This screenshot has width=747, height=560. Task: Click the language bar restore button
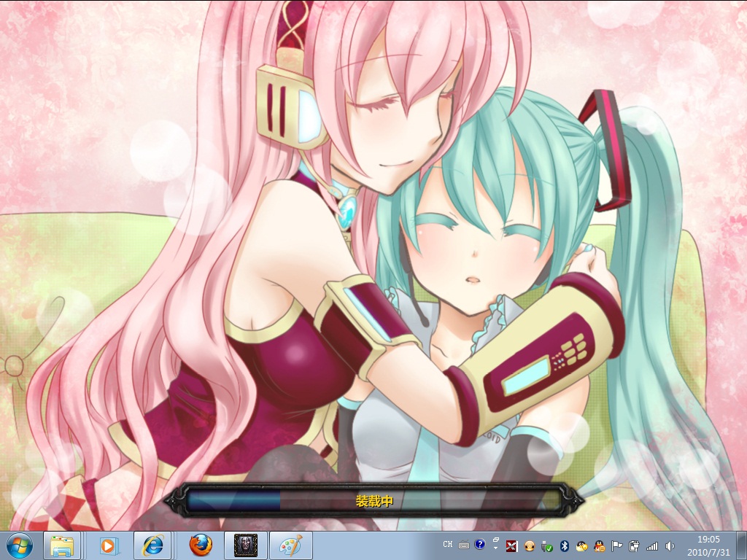[496, 540]
